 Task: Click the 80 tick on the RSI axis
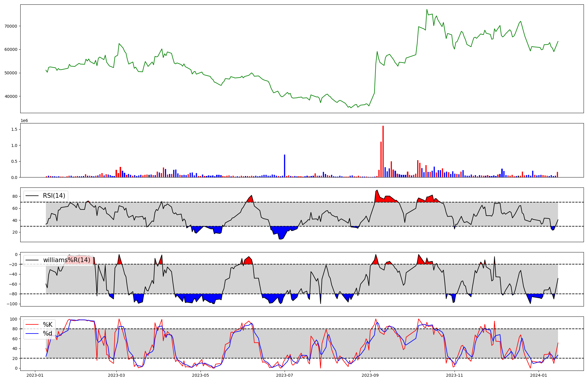15,196
